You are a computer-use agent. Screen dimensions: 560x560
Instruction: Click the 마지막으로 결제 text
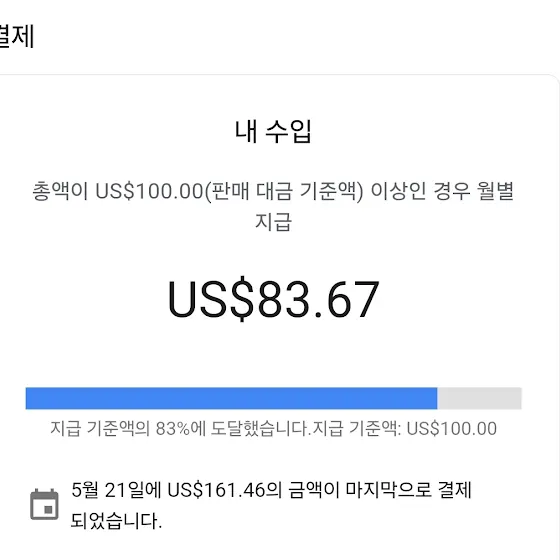click(409, 490)
